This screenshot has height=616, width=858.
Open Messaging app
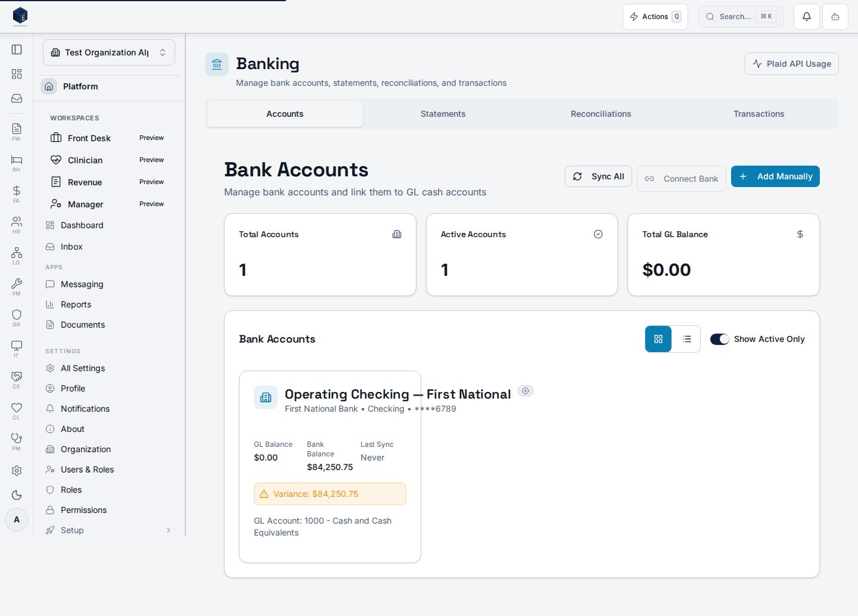pos(109,284)
